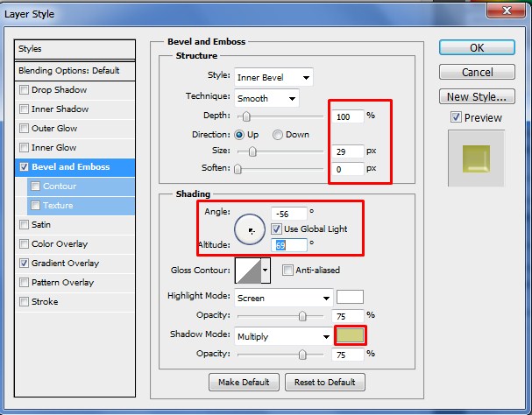Image resolution: width=532 pixels, height=415 pixels.
Task: Click the Angle value input field
Action: (289, 214)
